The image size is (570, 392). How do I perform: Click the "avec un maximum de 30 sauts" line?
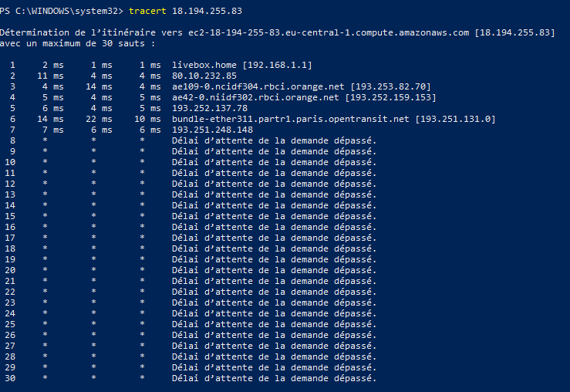pos(78,43)
